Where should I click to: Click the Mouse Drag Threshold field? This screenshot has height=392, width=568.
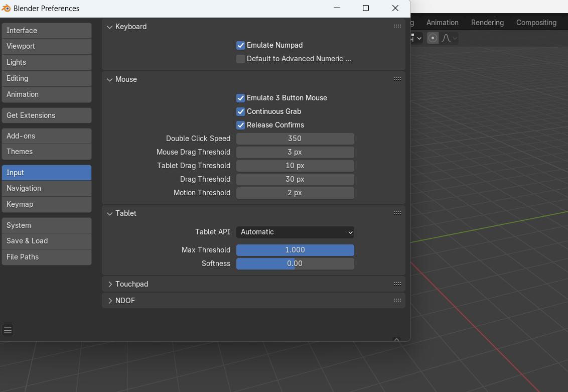pyautogui.click(x=295, y=152)
